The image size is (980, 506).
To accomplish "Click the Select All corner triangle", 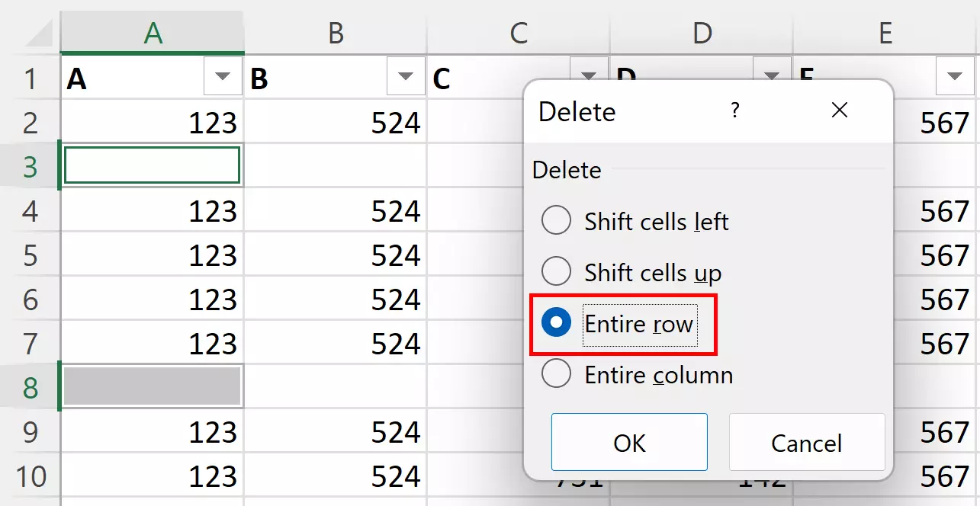I will (38, 33).
